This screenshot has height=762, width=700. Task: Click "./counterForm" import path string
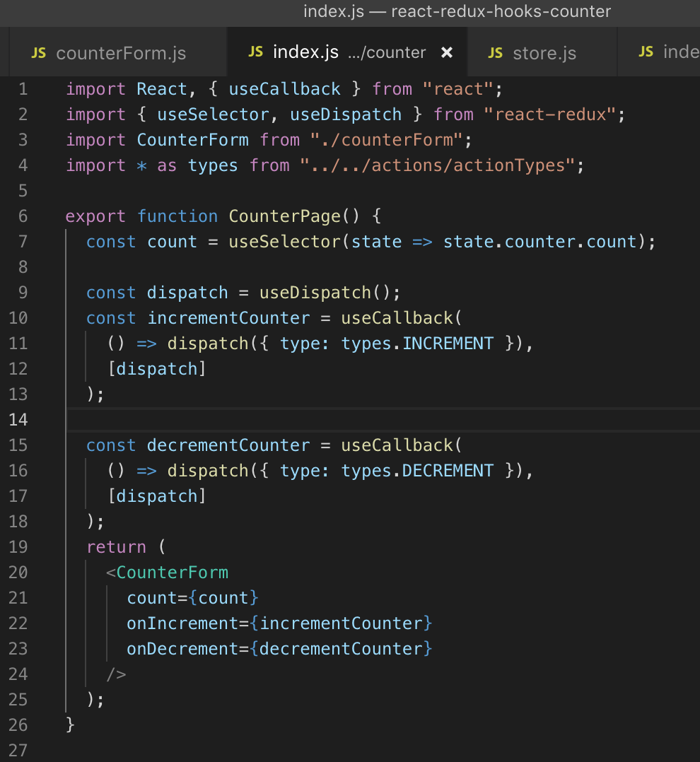click(386, 140)
